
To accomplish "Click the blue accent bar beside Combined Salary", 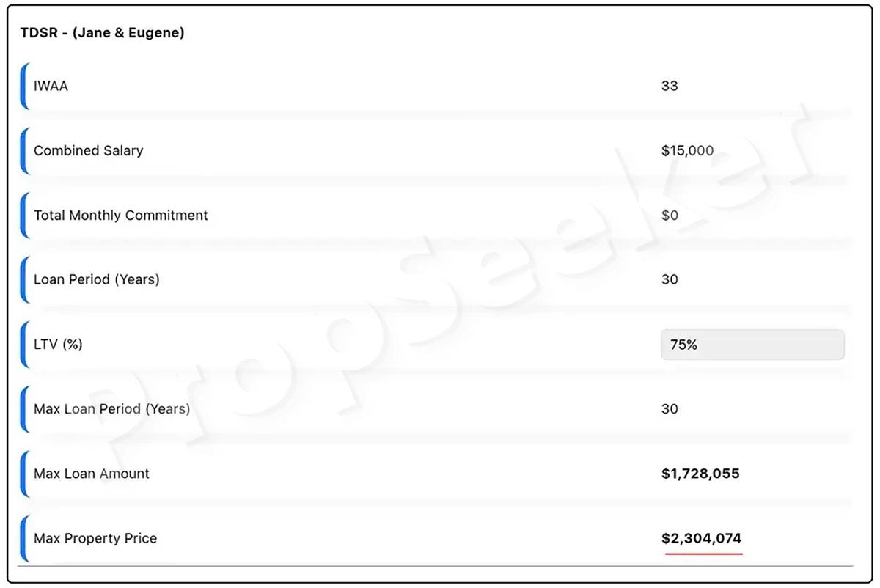I will 24,151.
